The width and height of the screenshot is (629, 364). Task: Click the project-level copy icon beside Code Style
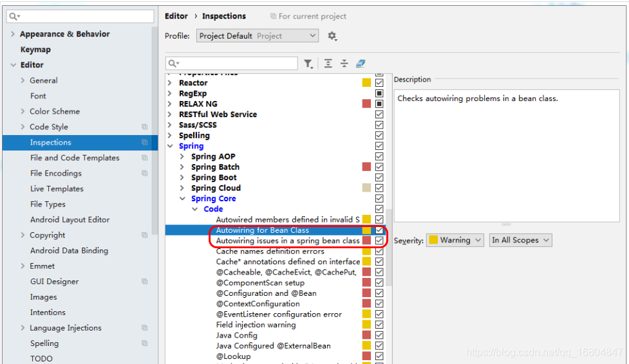pyautogui.click(x=144, y=127)
